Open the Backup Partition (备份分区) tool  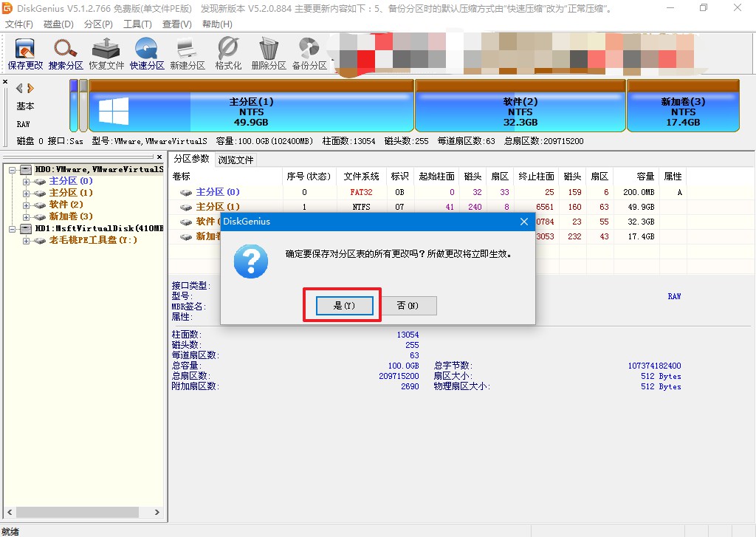point(309,54)
